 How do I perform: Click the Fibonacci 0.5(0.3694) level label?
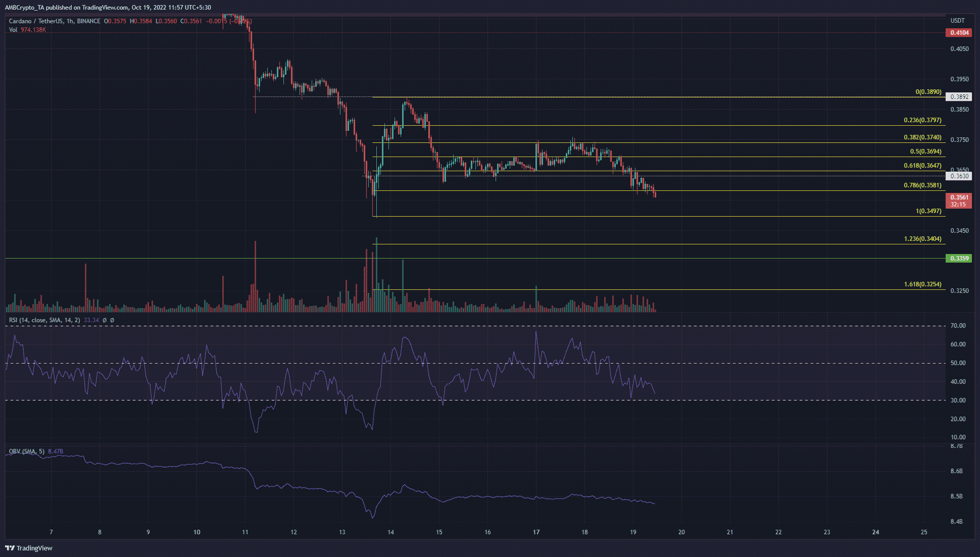pos(926,151)
